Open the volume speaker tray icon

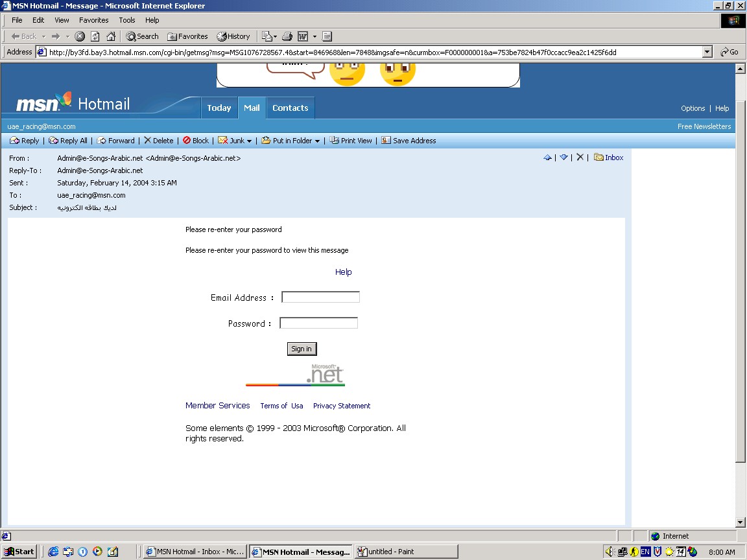(x=610, y=552)
